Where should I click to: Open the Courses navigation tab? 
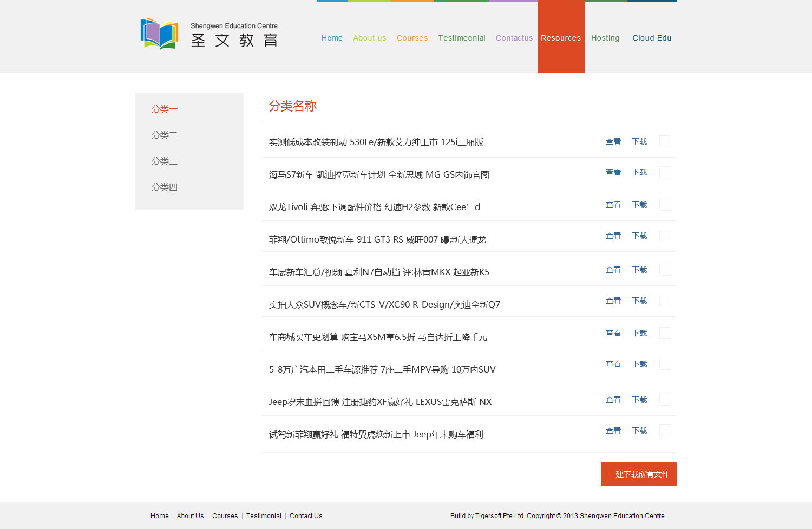point(412,38)
